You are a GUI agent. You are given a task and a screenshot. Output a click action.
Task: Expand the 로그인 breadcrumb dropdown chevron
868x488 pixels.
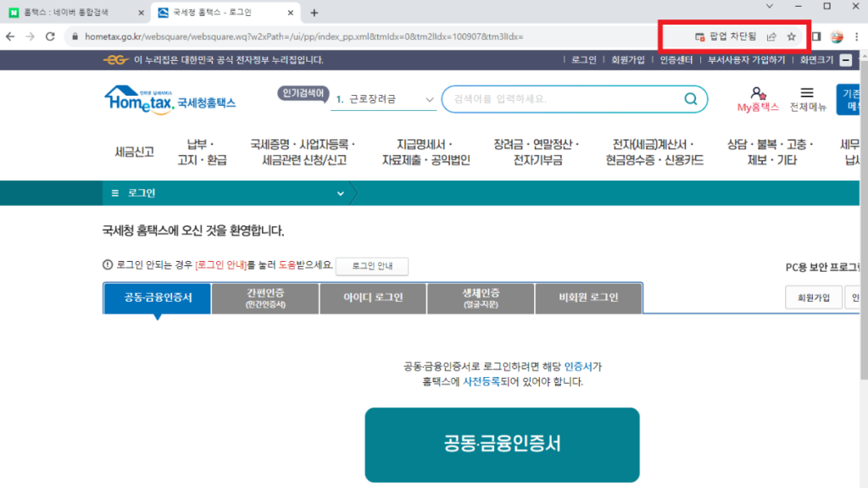pos(341,193)
